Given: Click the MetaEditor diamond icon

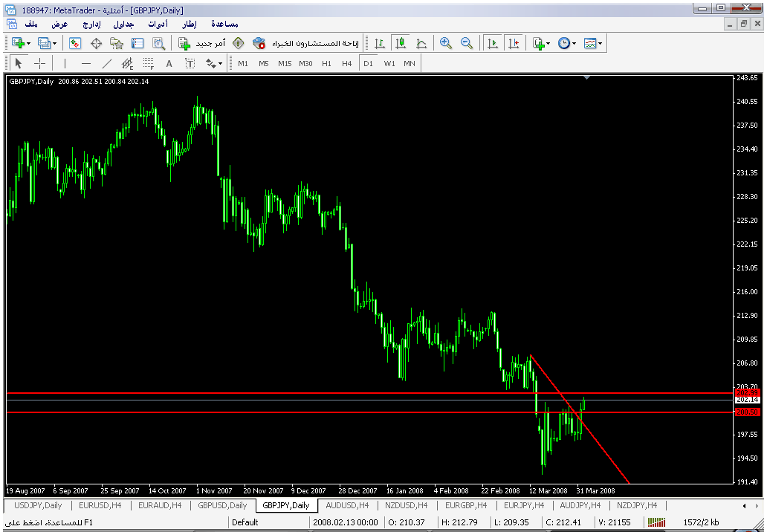Looking at the screenshot, I should coord(239,44).
